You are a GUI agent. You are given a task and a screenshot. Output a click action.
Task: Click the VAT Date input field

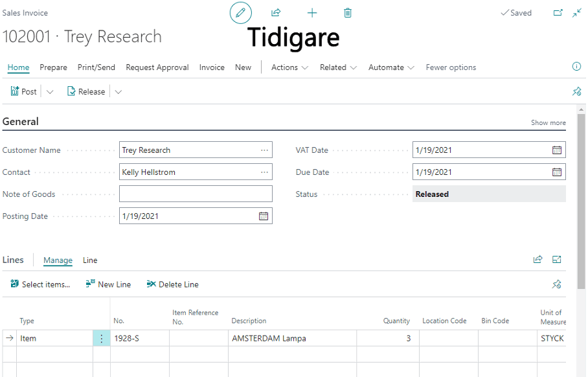click(x=489, y=150)
